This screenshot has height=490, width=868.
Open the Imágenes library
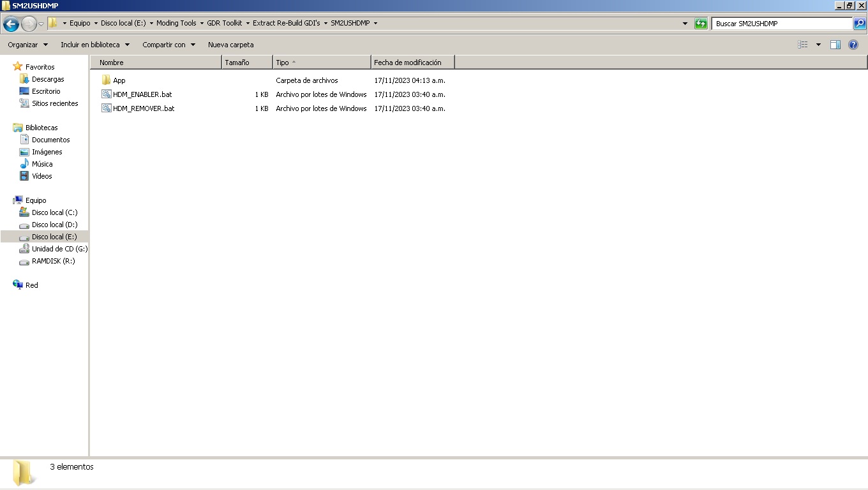47,152
